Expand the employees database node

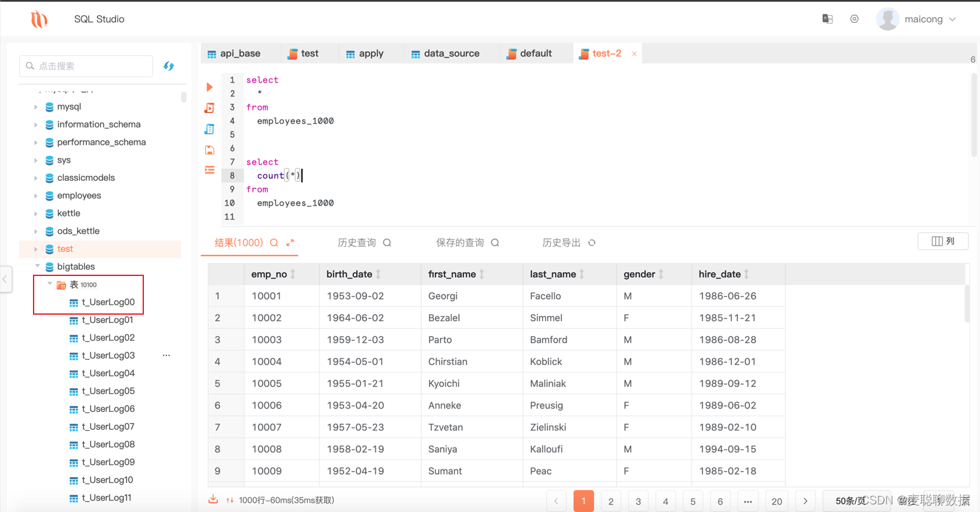[x=36, y=196]
